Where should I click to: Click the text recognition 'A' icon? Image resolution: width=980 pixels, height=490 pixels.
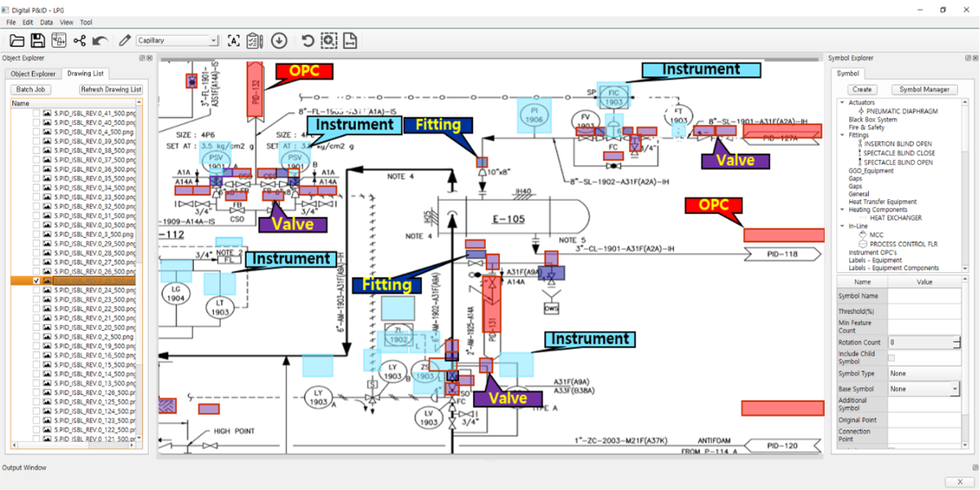(x=234, y=41)
